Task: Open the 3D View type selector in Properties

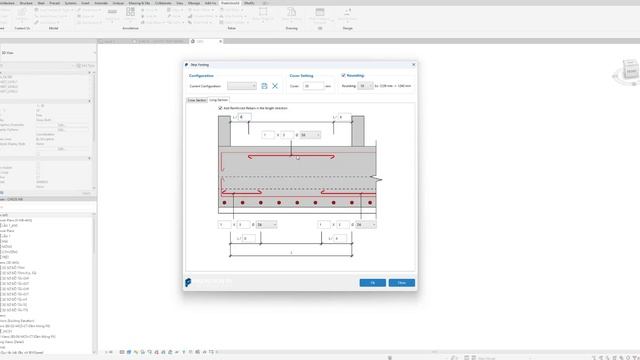Action: pos(48,53)
